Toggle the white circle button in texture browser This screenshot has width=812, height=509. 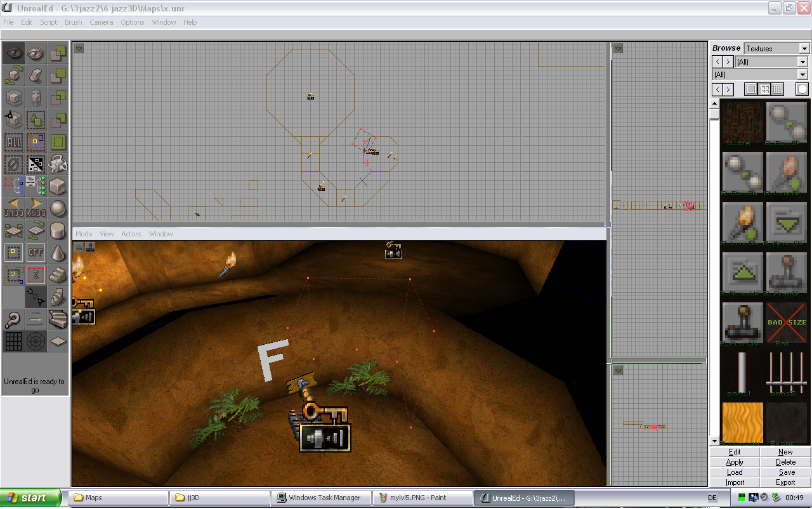click(x=802, y=89)
